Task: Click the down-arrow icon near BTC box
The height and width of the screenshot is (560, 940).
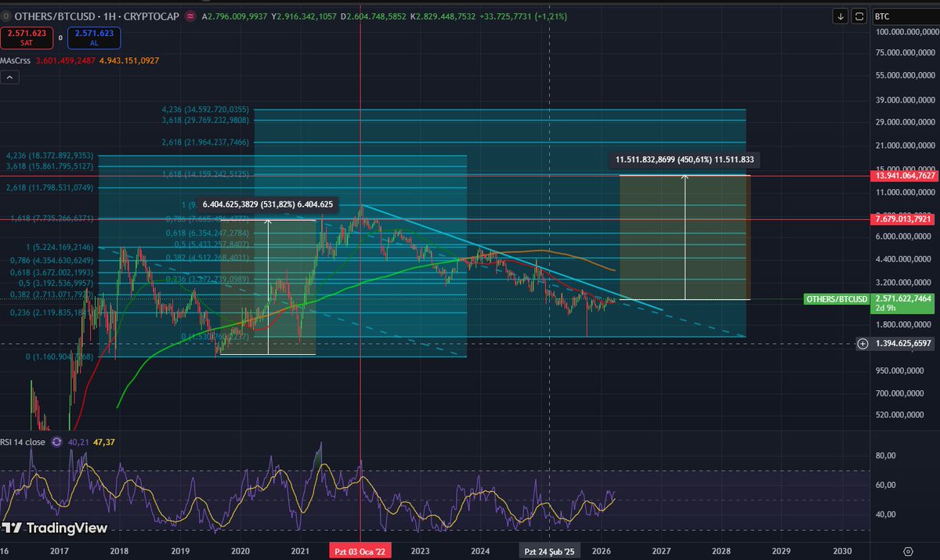Action: pos(841,16)
